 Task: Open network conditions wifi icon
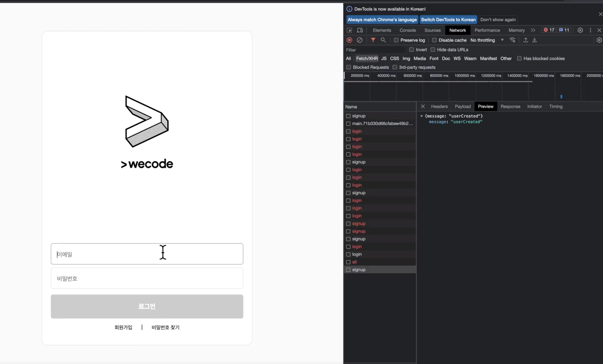[512, 40]
